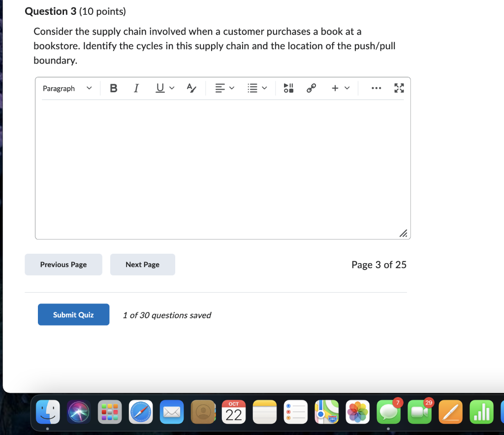Open the Paragraph format dropdown
504x435 pixels.
coord(67,88)
